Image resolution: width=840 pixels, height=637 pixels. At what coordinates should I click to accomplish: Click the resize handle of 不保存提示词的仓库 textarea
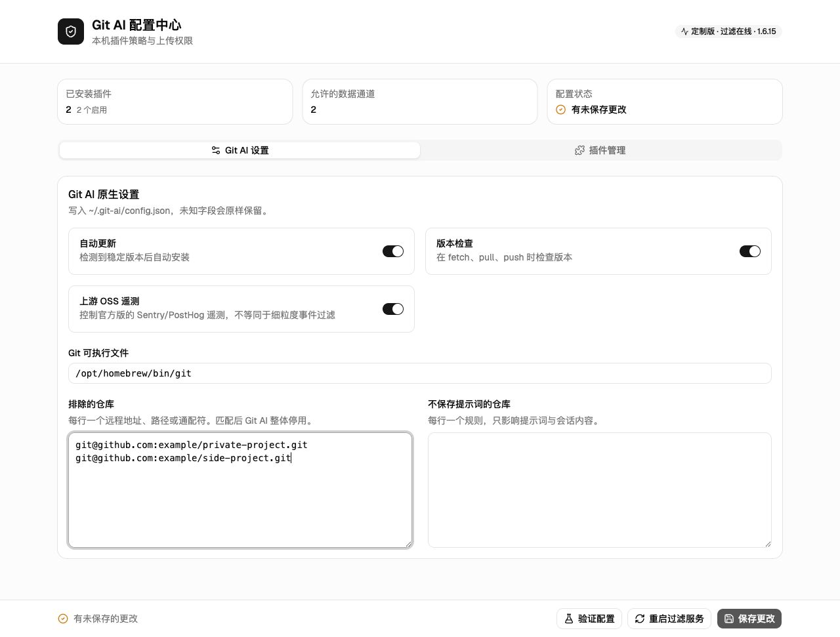point(768,544)
